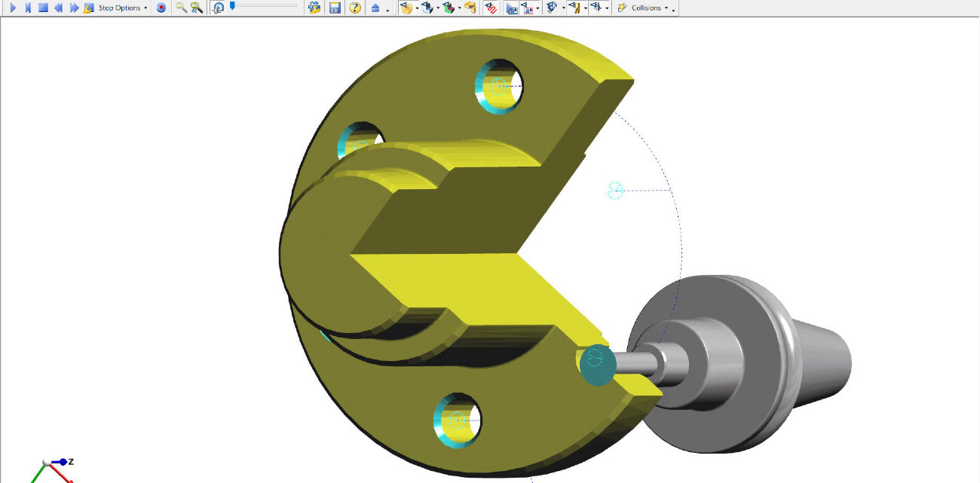Expand the green fixture icon dropdown arrow
Image resolution: width=980 pixels, height=483 pixels.
[459, 8]
